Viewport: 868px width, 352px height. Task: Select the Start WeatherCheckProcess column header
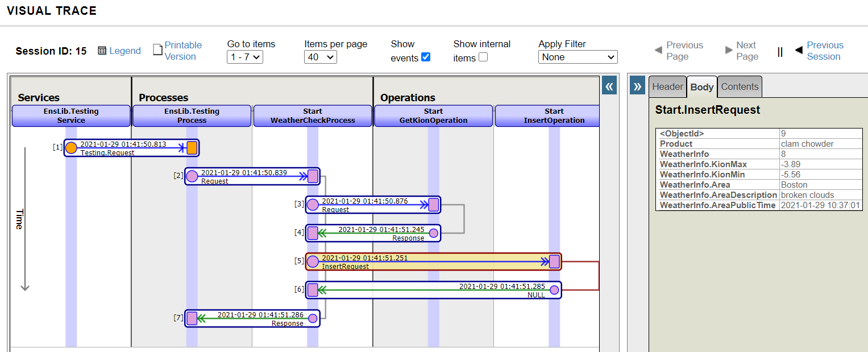coord(313,115)
